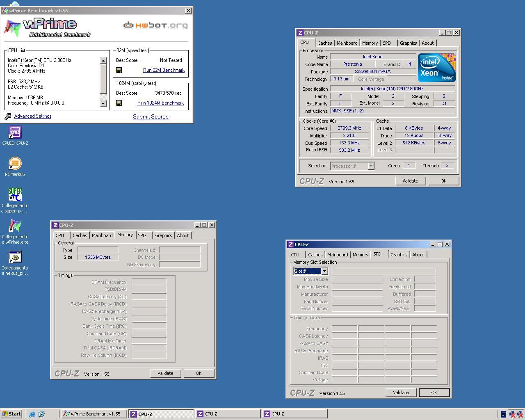The image size is (525, 420).
Task: Click the Code Name Prestonia field
Action: tap(353, 64)
